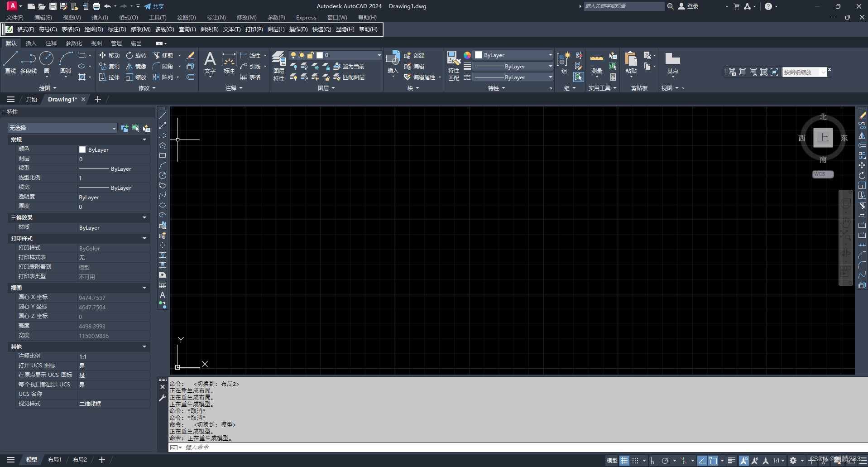868x467 pixels.
Task: Click the 上 face of the ViewCube
Action: (823, 138)
